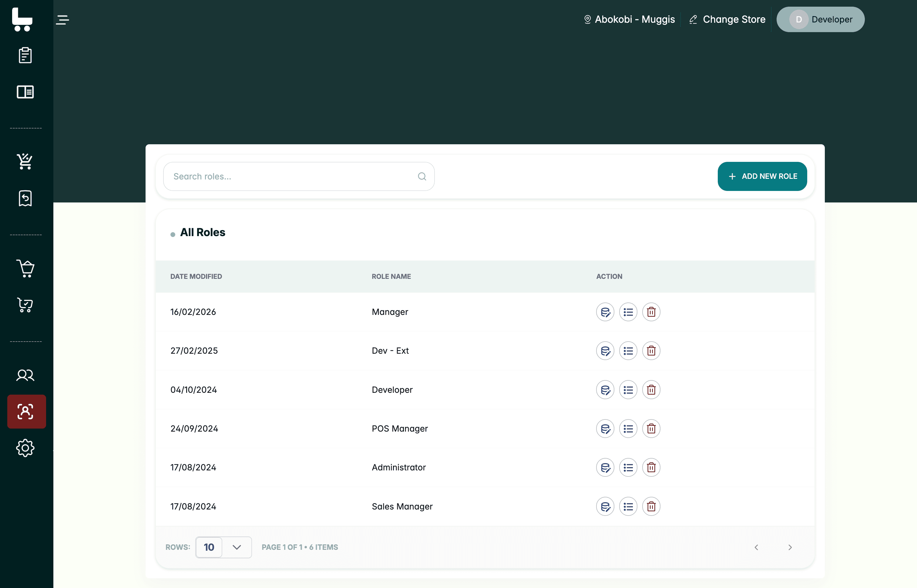View permissions list for Developer role

tap(628, 390)
